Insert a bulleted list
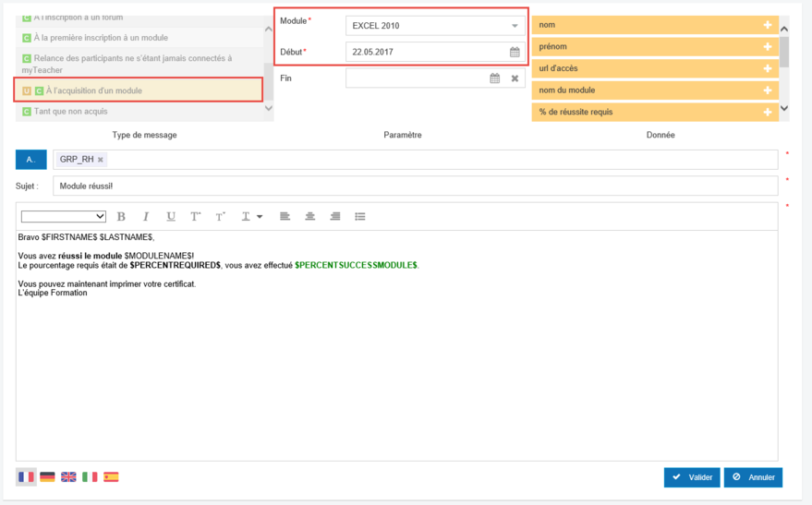This screenshot has width=812, height=505. click(360, 216)
